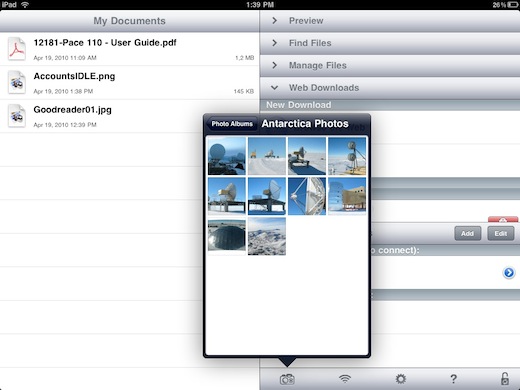
Task: Expand the Preview section
Action: click(x=390, y=21)
